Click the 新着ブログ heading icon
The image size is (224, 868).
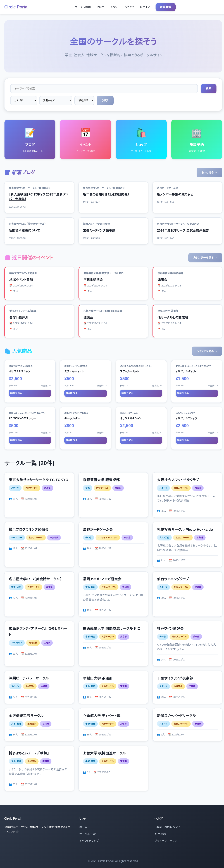click(x=7, y=173)
